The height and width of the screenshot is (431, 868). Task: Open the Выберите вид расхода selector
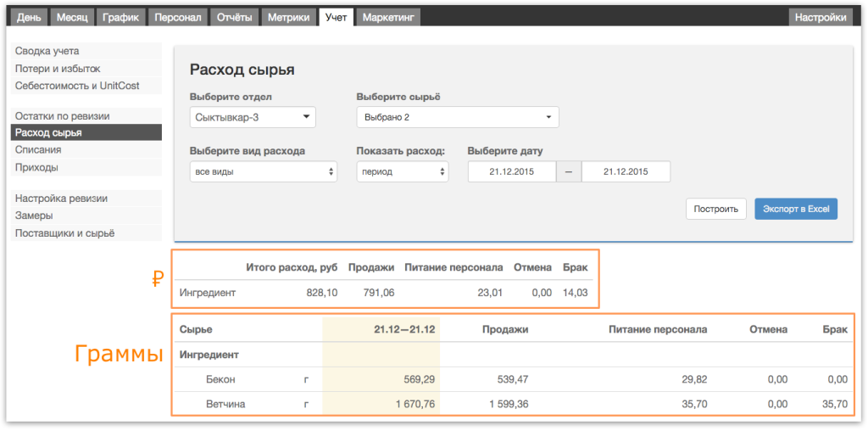[263, 171]
